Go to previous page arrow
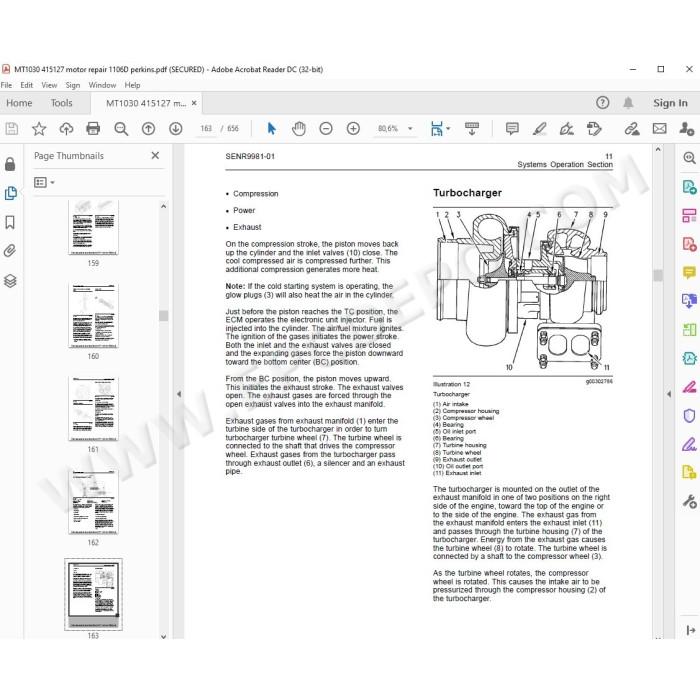 click(x=148, y=129)
